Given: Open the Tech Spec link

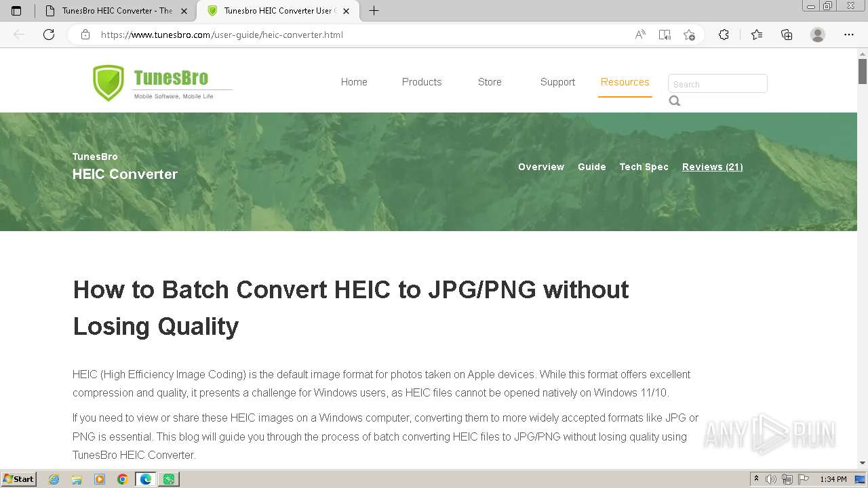Looking at the screenshot, I should pyautogui.click(x=644, y=167).
